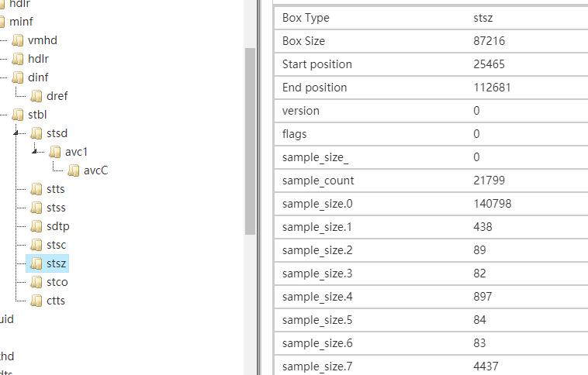Click the stss folder icon
588x375 pixels.
(x=36, y=208)
